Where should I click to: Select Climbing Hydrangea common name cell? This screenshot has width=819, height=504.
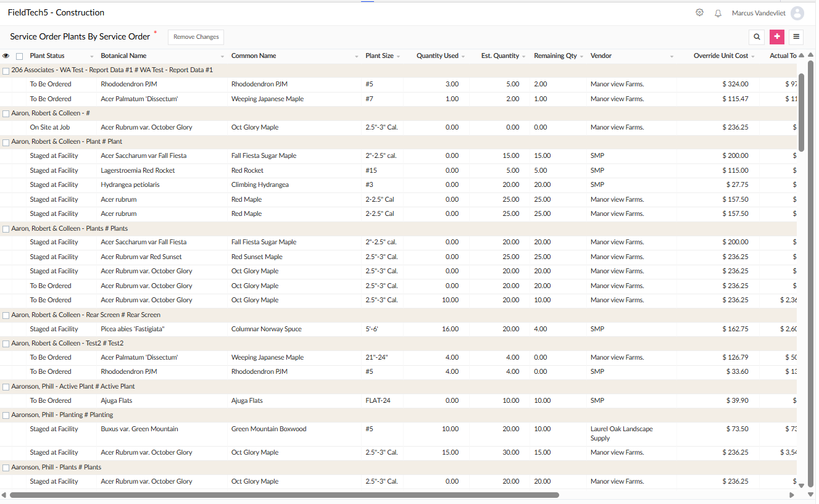(260, 185)
